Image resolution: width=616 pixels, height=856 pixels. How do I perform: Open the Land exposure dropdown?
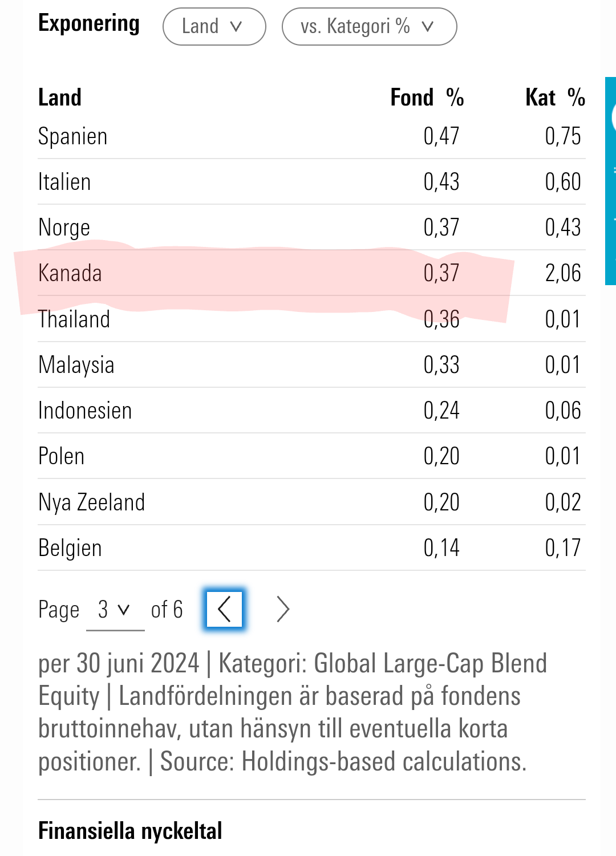click(x=214, y=26)
